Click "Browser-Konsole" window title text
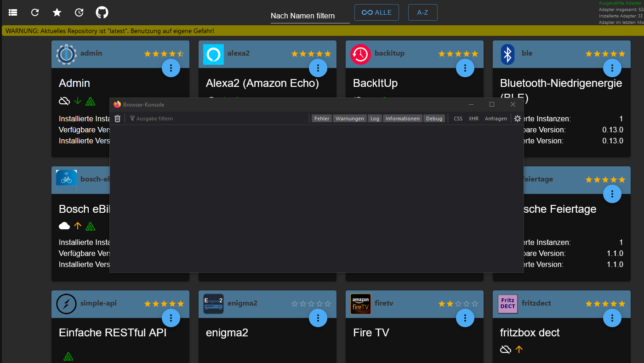 (143, 105)
